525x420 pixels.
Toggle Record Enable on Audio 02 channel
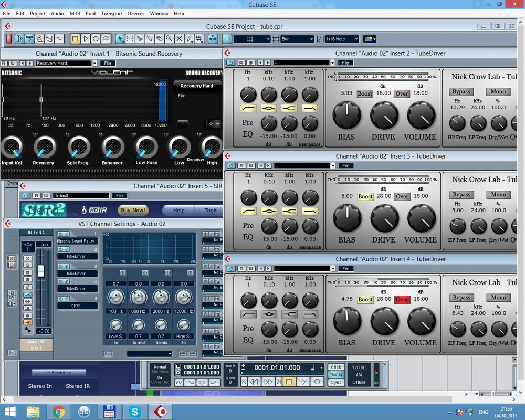[27, 316]
